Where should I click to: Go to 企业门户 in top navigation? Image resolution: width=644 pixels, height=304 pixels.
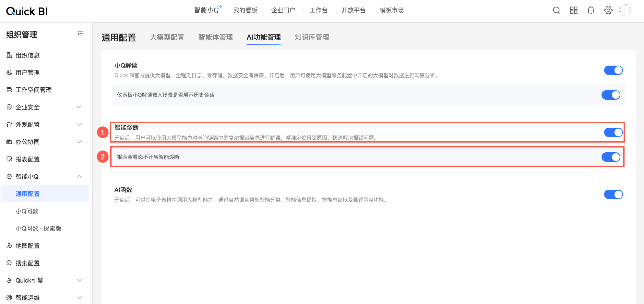pos(283,10)
